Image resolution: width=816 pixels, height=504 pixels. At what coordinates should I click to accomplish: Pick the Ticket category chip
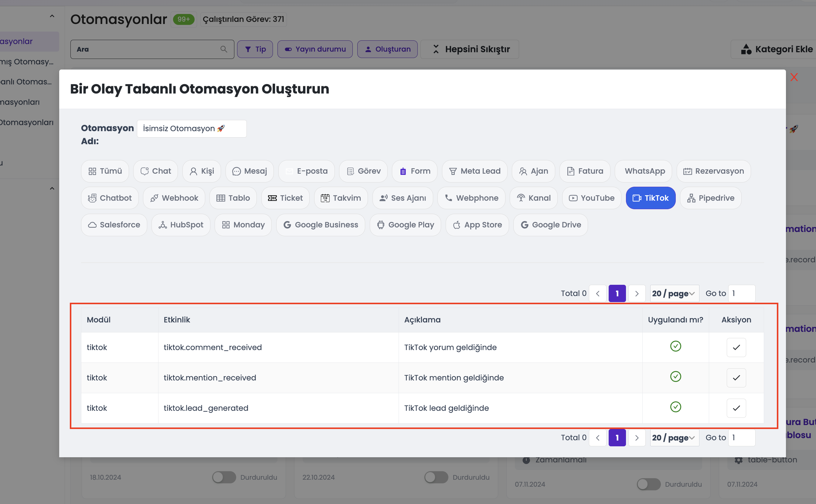pos(285,198)
